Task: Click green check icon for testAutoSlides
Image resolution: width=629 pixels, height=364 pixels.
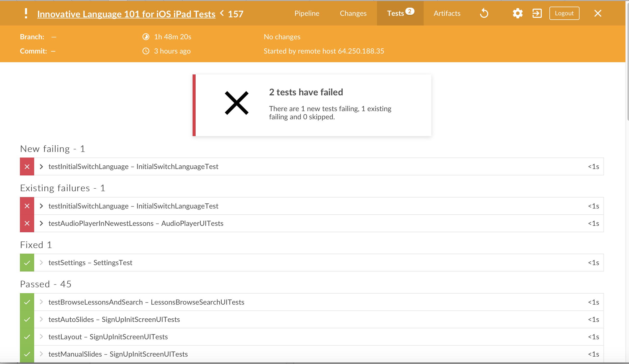Action: (x=27, y=319)
